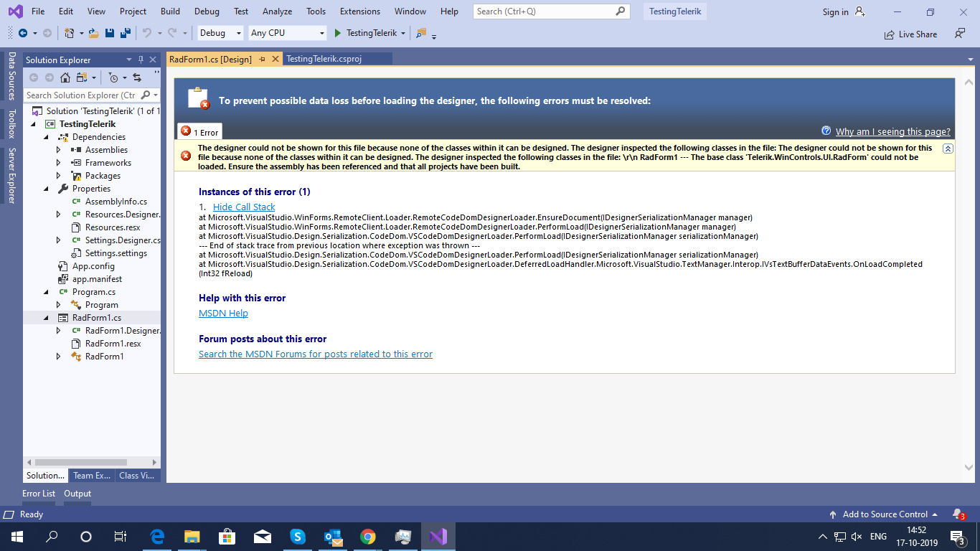Open the Team Explorer tab
980x551 pixels.
pos(92,476)
